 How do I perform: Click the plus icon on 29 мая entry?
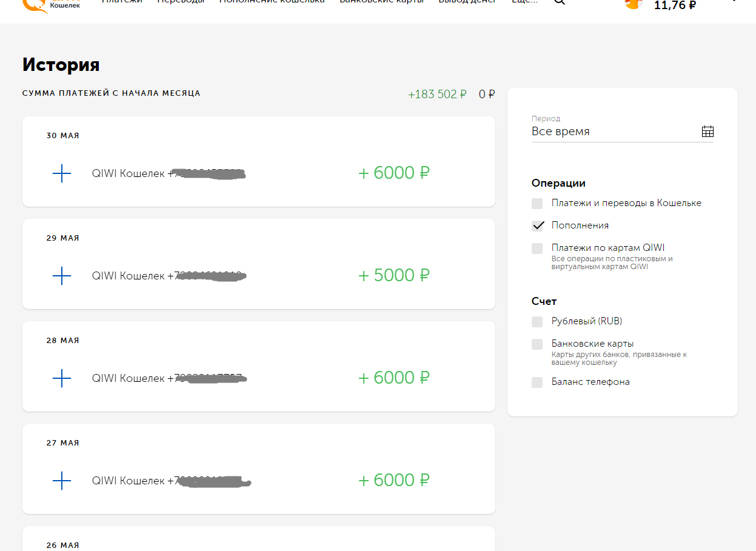(x=62, y=276)
